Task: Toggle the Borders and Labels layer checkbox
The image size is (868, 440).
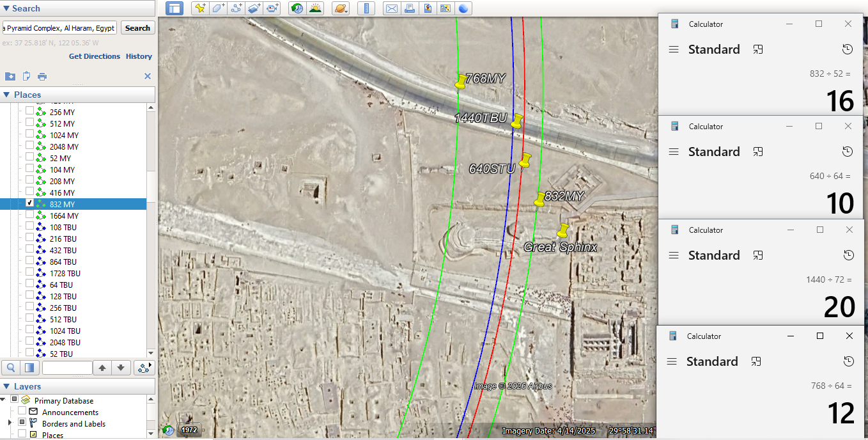Action: pyautogui.click(x=22, y=423)
